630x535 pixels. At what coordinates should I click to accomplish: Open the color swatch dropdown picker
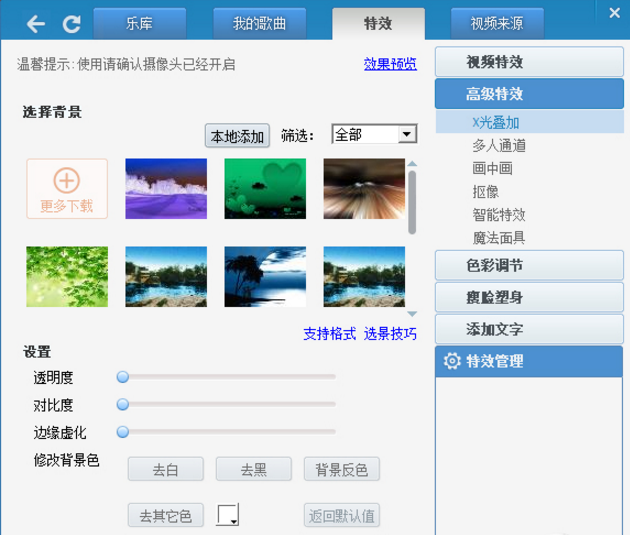pyautogui.click(x=229, y=515)
